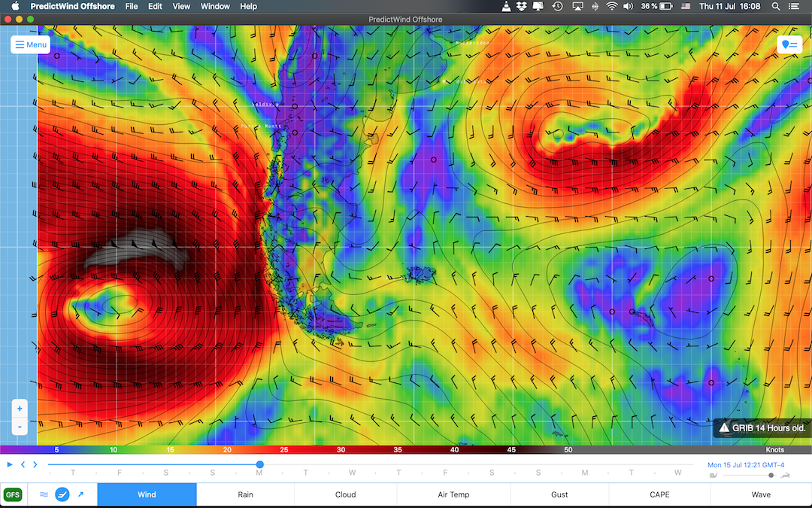Viewport: 812px width, 508px height.
Task: Click the forecast timeline slider handle
Action: point(260,464)
